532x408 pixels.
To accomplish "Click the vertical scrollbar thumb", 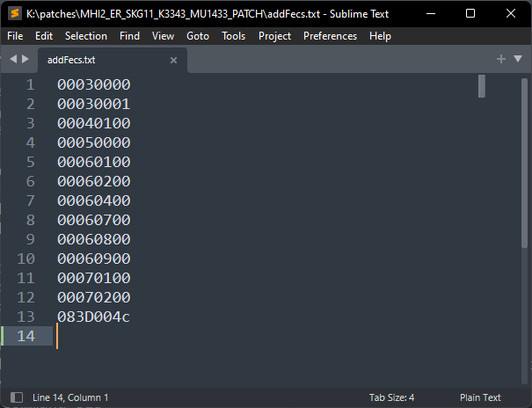I will (x=481, y=86).
